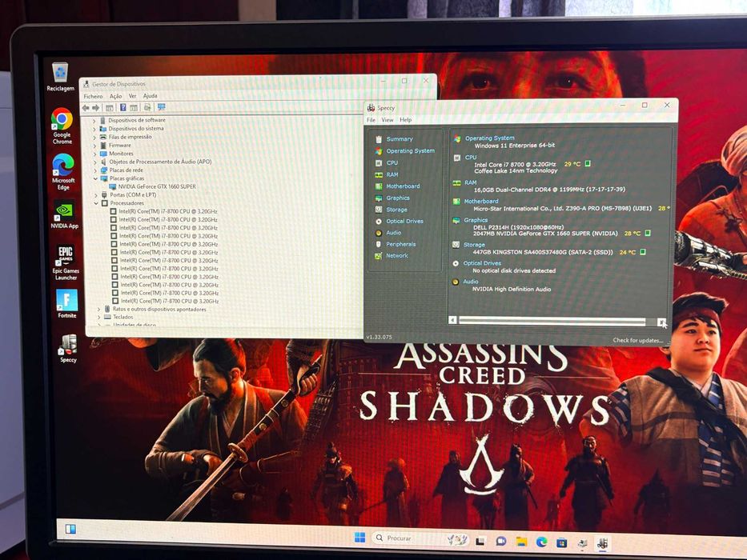Image resolution: width=747 pixels, height=560 pixels.
Task: Open Microsoft Store from the taskbar
Action: [562, 542]
